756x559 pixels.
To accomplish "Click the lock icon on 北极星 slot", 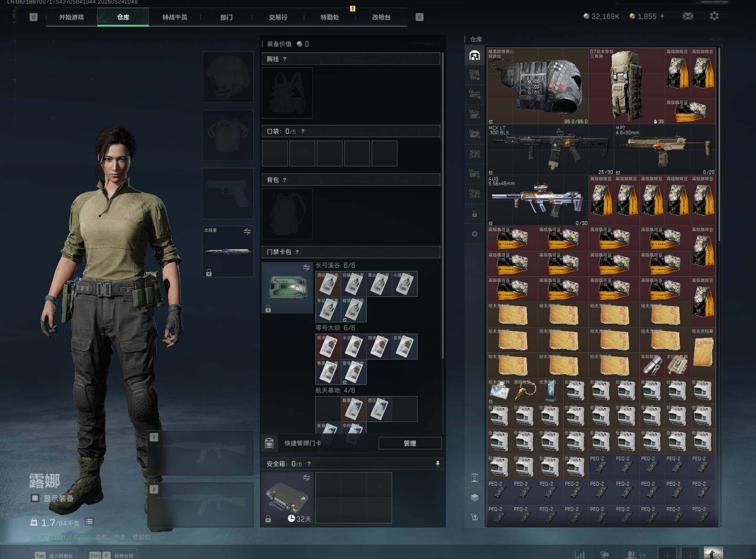I will 208,273.
